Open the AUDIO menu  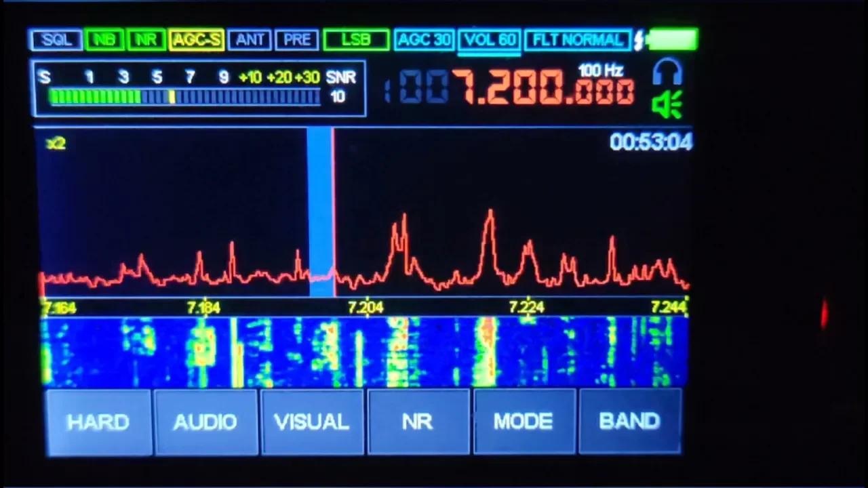coord(205,422)
